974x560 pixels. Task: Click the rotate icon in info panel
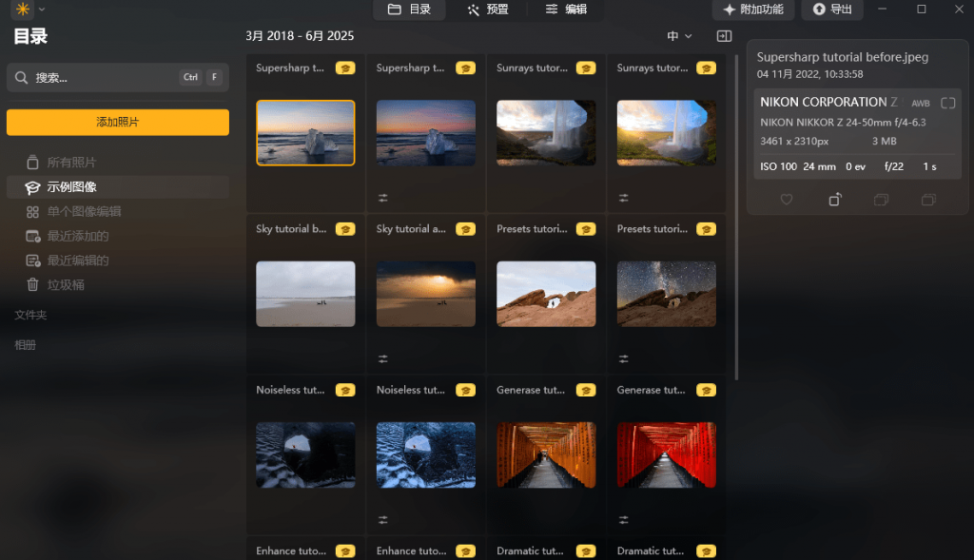pos(834,200)
